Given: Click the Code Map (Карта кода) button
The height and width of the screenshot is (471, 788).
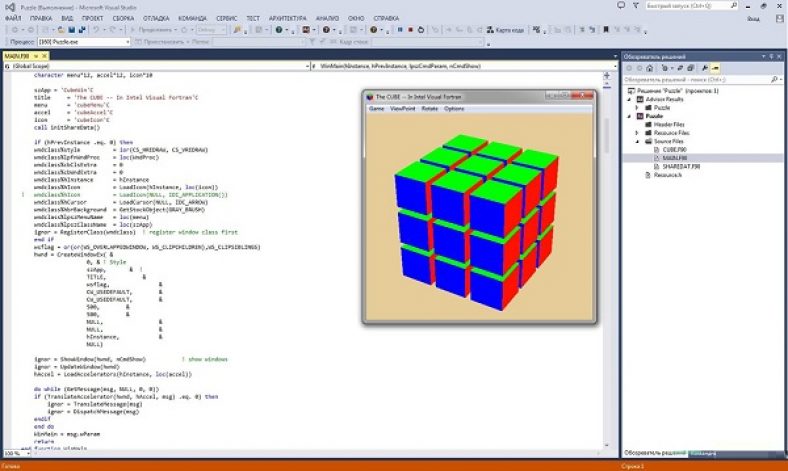Looking at the screenshot, I should [x=505, y=30].
